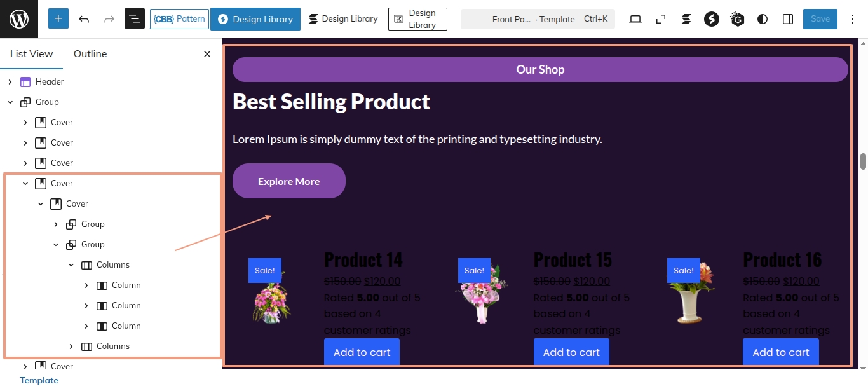Click the Undo arrow icon
868x391 pixels.
[x=84, y=19]
